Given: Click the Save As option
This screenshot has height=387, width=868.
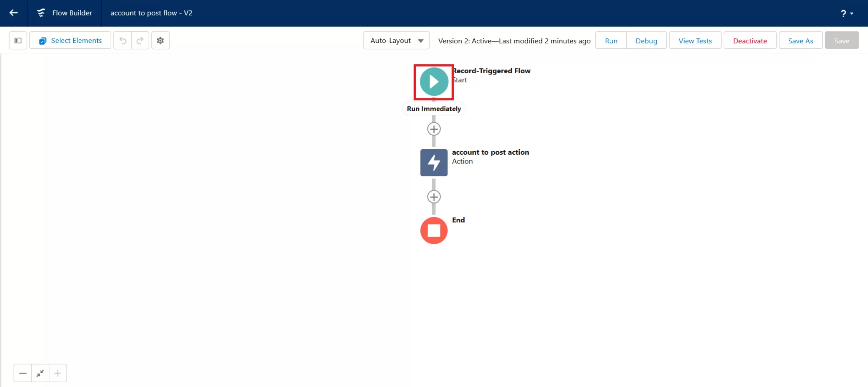Looking at the screenshot, I should pos(801,40).
